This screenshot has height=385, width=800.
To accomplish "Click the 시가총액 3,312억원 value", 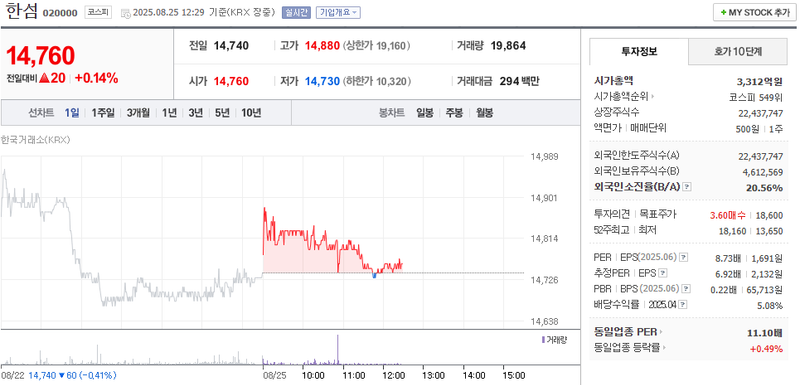I will pyautogui.click(x=760, y=81).
